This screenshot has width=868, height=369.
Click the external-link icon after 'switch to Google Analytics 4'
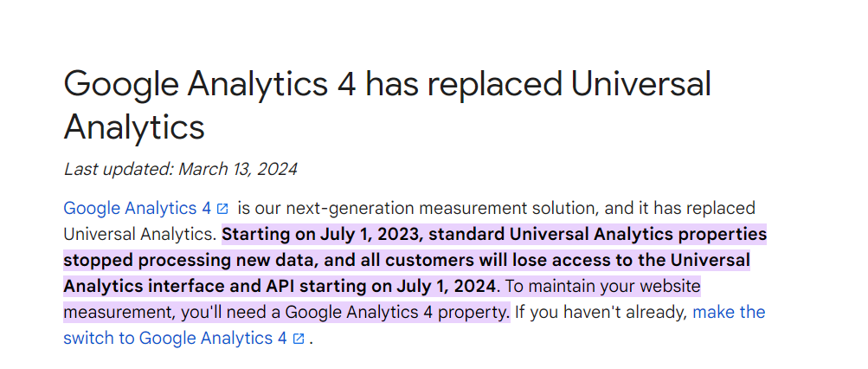click(x=299, y=339)
